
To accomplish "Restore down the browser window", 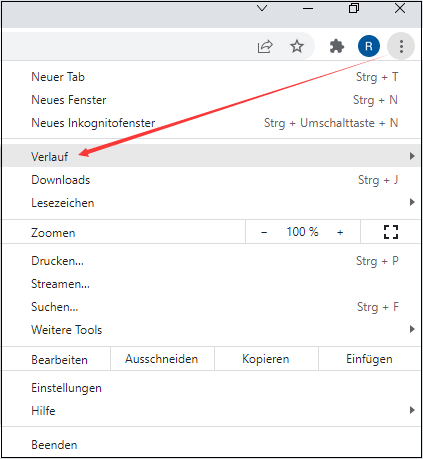I will (354, 8).
